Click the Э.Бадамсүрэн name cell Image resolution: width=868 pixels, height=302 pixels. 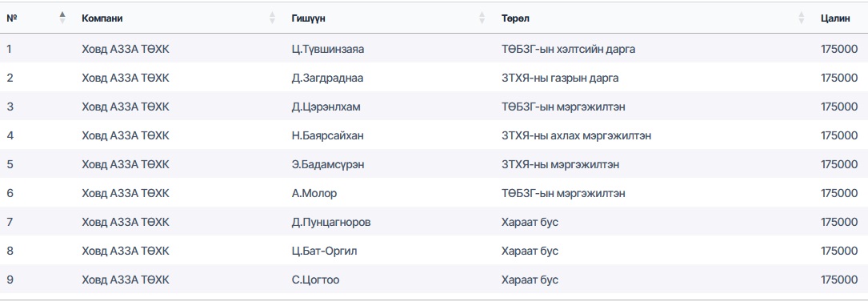pos(328,164)
